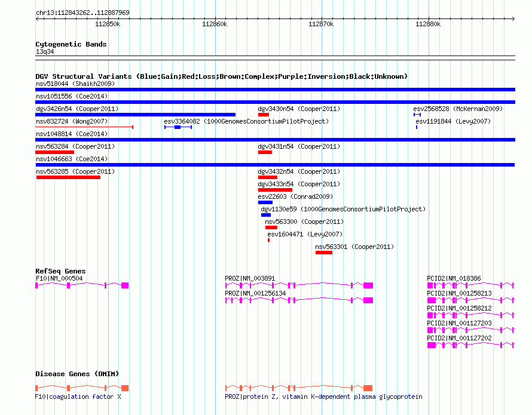Click the red bar under nsv563285
The width and height of the screenshot is (532, 415).
[68, 177]
